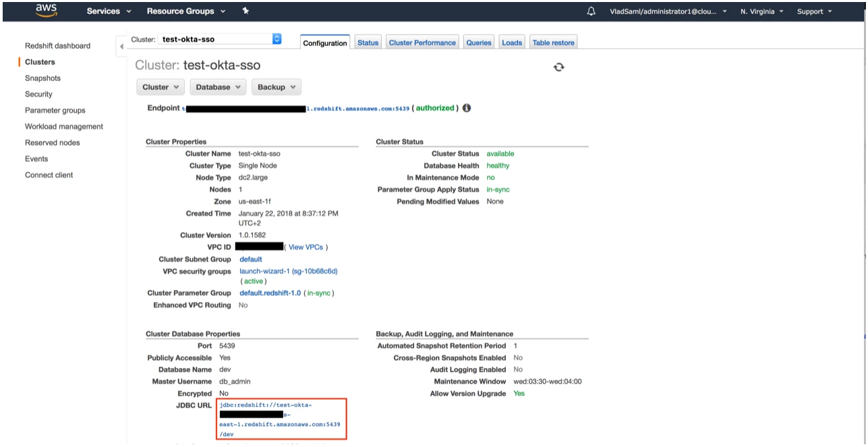Switch to the Table restore tab
Viewport: 868px width, 447px height.
click(x=554, y=42)
